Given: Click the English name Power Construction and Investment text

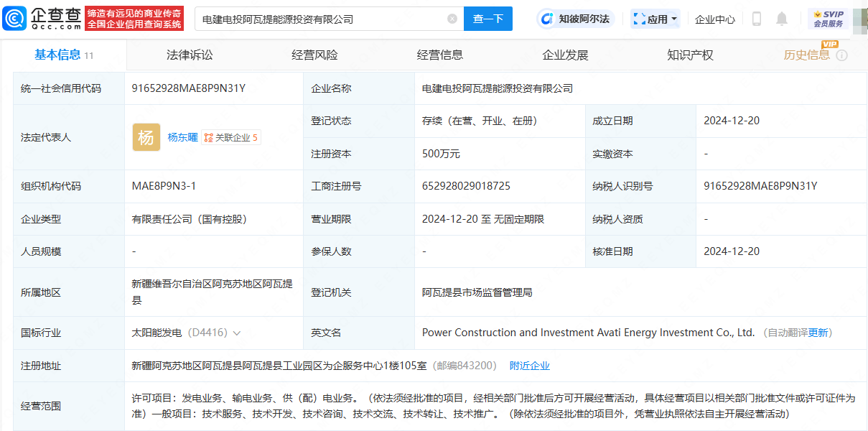Looking at the screenshot, I should pyautogui.click(x=588, y=333).
